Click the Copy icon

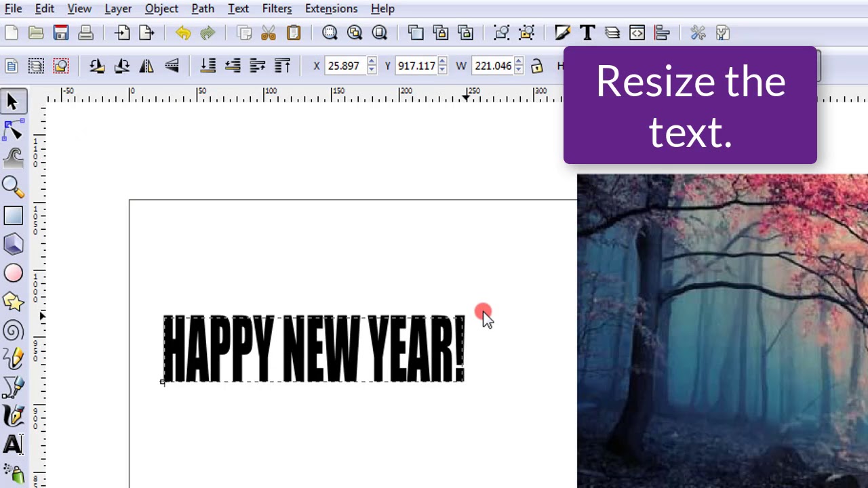pos(244,33)
